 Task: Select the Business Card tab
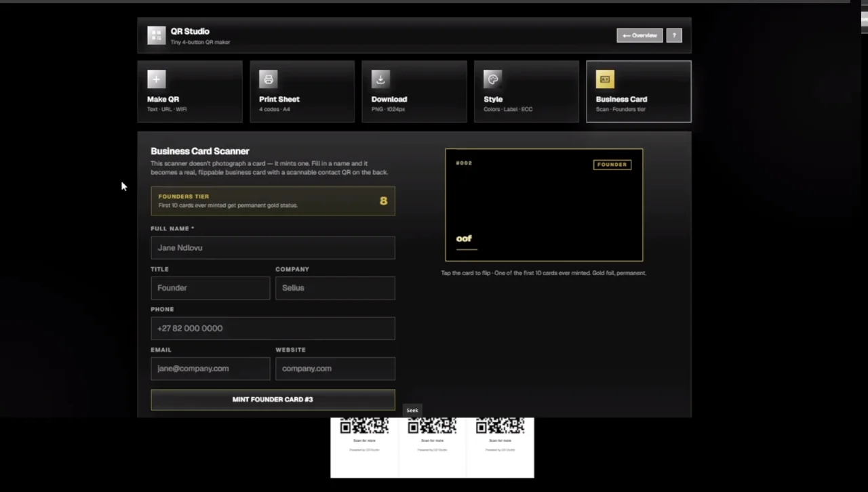pos(639,91)
